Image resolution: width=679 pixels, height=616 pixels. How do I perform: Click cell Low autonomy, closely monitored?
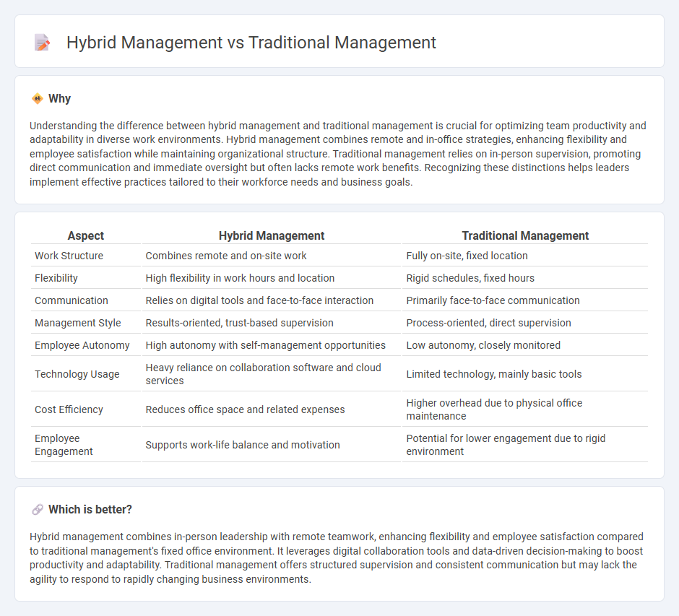525,345
